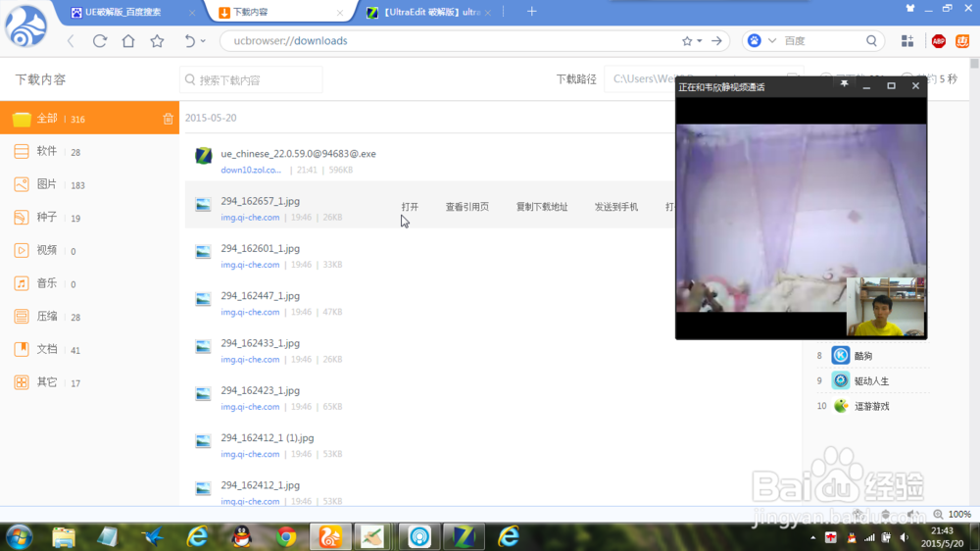Open the extensions grid icon
Viewport: 980px width, 551px height.
907,40
